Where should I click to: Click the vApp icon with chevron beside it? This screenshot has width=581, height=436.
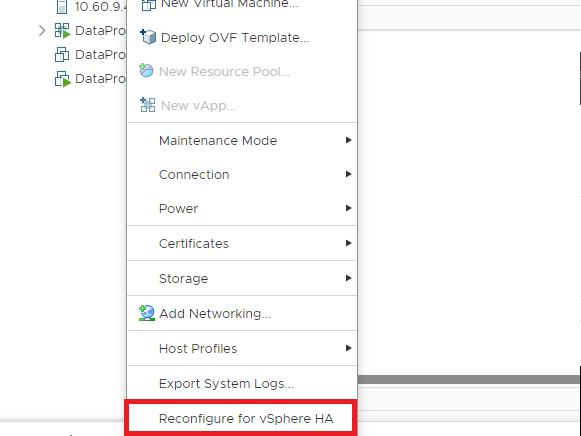pyautogui.click(x=62, y=31)
